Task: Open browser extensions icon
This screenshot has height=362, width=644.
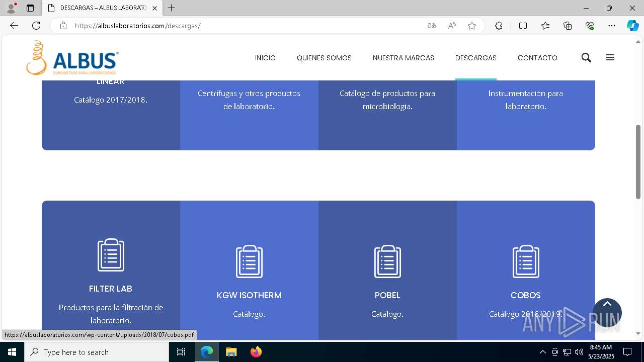Action: (x=499, y=26)
